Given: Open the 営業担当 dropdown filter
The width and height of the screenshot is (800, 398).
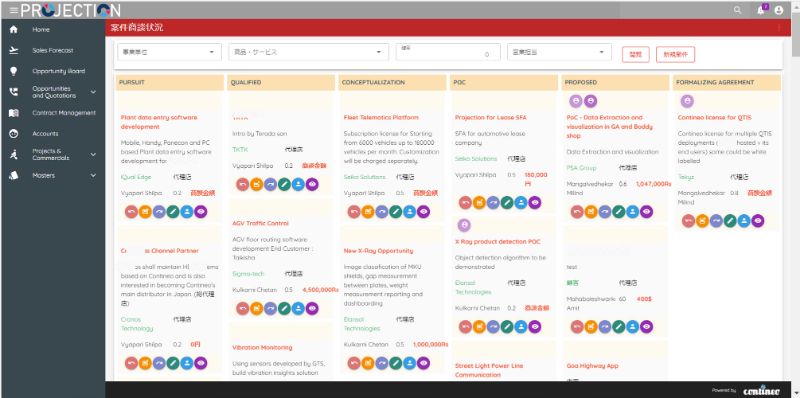Looking at the screenshot, I should (x=559, y=52).
